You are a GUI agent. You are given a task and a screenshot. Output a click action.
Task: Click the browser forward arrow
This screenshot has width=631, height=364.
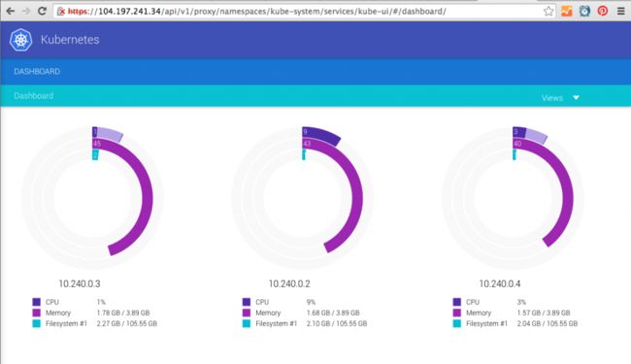26,11
